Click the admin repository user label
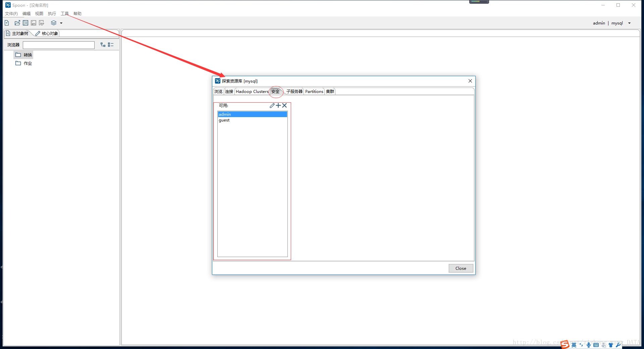This screenshot has height=349, width=644. [599, 23]
